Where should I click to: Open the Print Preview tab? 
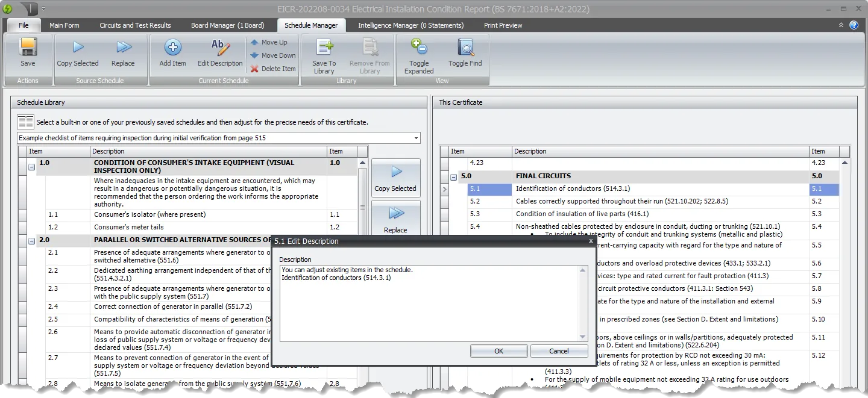pos(503,25)
